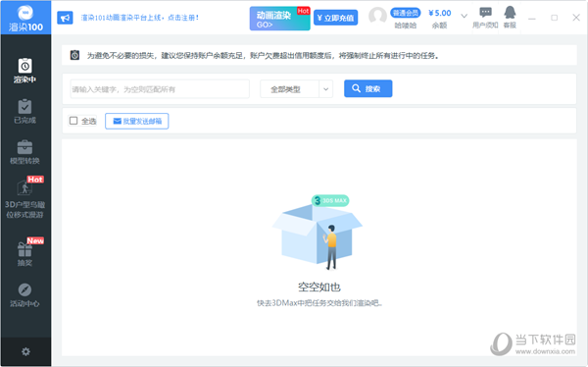This screenshot has height=367, width=588.
Task: Click the user avatar picture
Action: pos(377,16)
